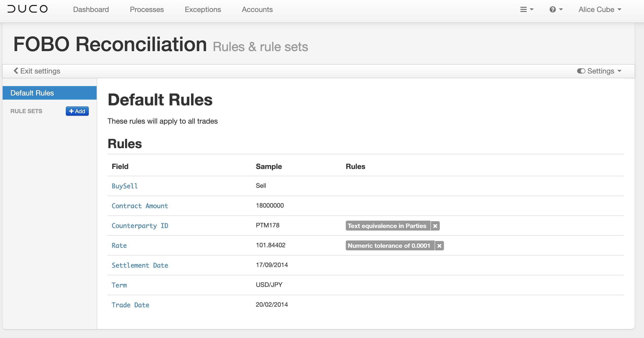
Task: Remove the Text equivalence in Parties rule
Action: point(435,226)
